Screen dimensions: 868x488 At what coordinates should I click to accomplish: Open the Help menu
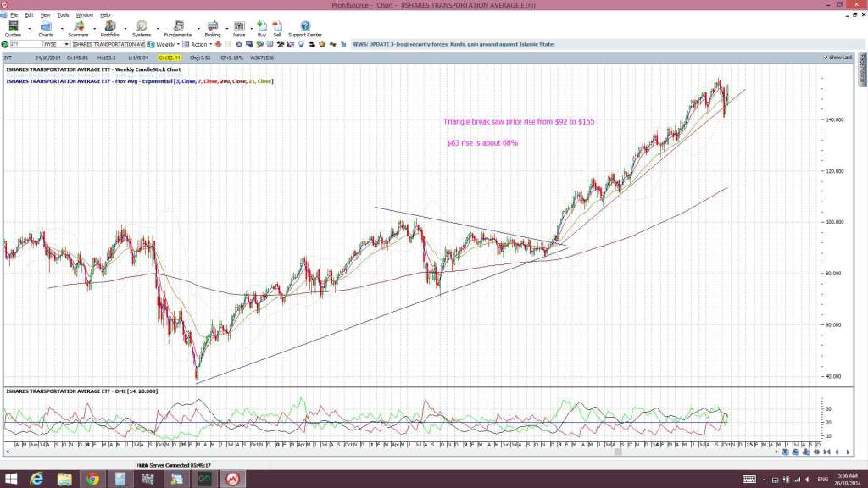(105, 15)
